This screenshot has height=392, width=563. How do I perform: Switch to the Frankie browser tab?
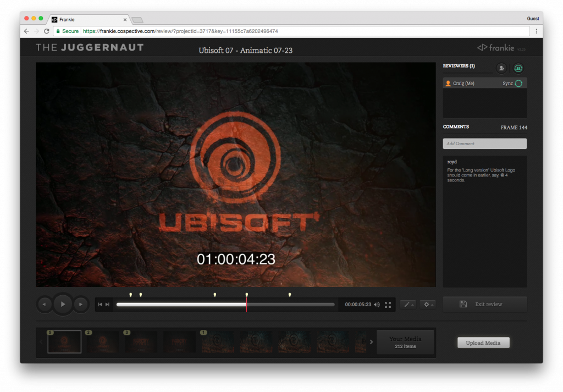point(88,19)
